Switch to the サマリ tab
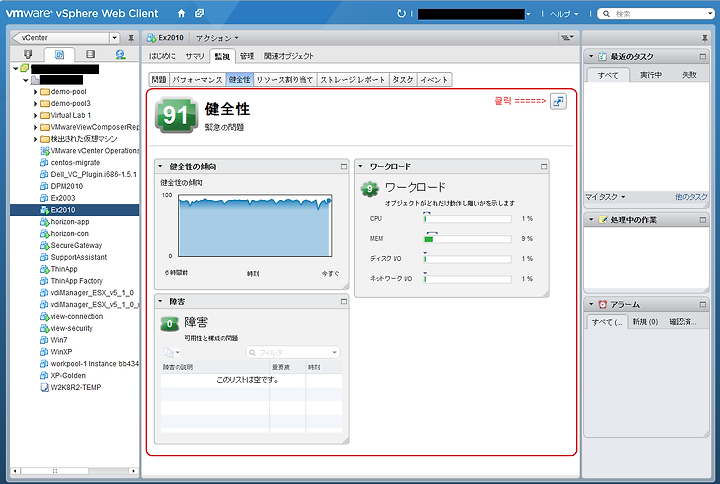 pyautogui.click(x=195, y=56)
